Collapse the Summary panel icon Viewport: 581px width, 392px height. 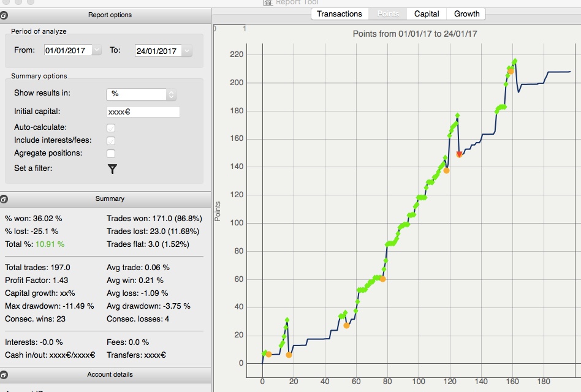click(x=3, y=199)
